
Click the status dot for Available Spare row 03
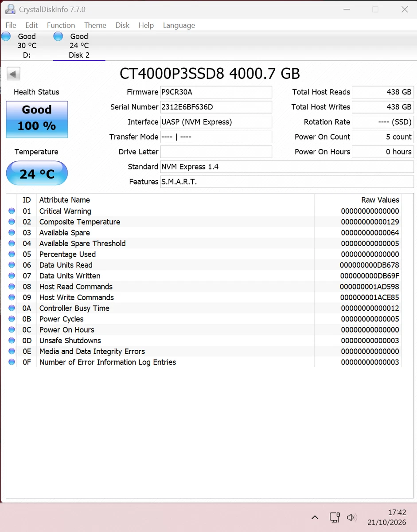point(12,233)
